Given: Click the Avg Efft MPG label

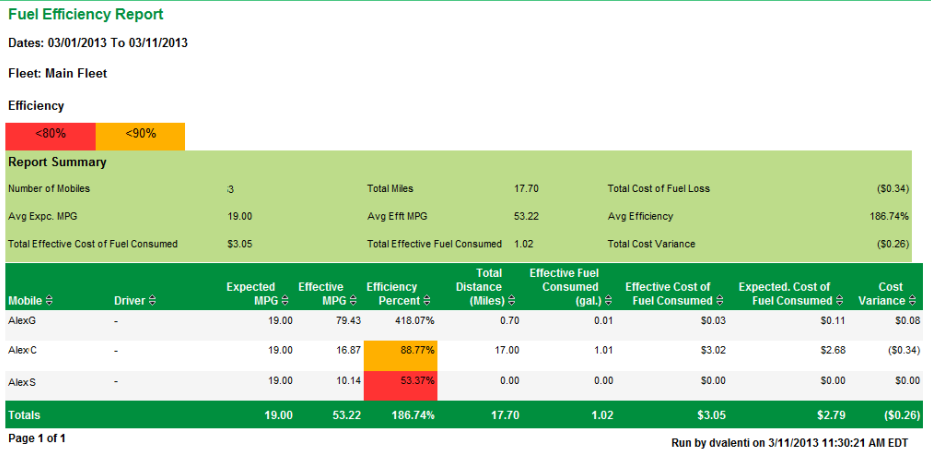Looking at the screenshot, I should 397,217.
